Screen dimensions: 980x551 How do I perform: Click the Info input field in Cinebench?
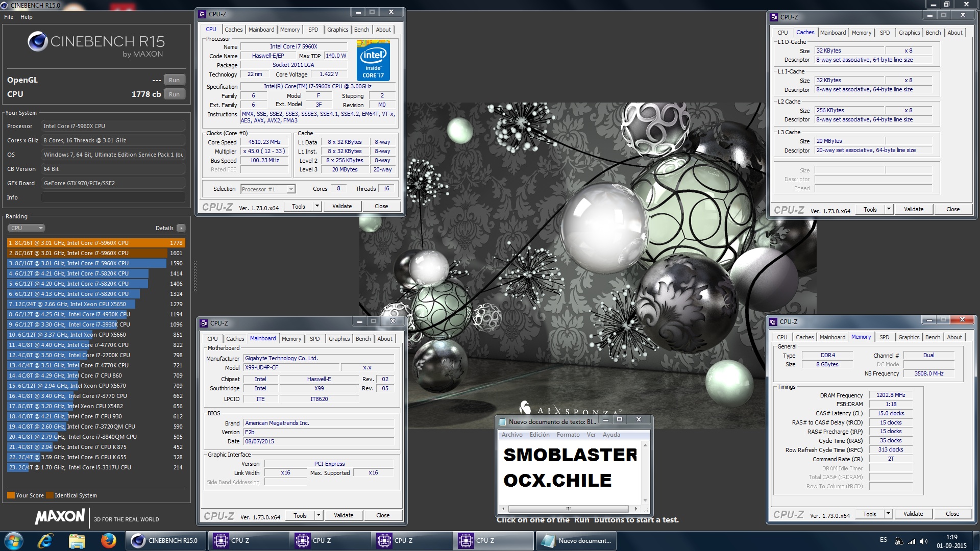point(113,197)
